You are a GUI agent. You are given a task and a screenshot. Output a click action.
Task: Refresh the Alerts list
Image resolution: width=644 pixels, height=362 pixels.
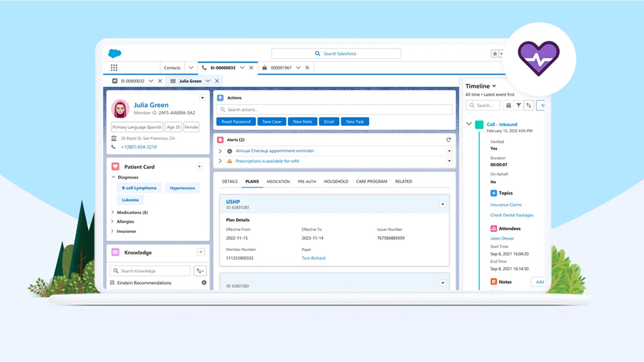click(449, 139)
